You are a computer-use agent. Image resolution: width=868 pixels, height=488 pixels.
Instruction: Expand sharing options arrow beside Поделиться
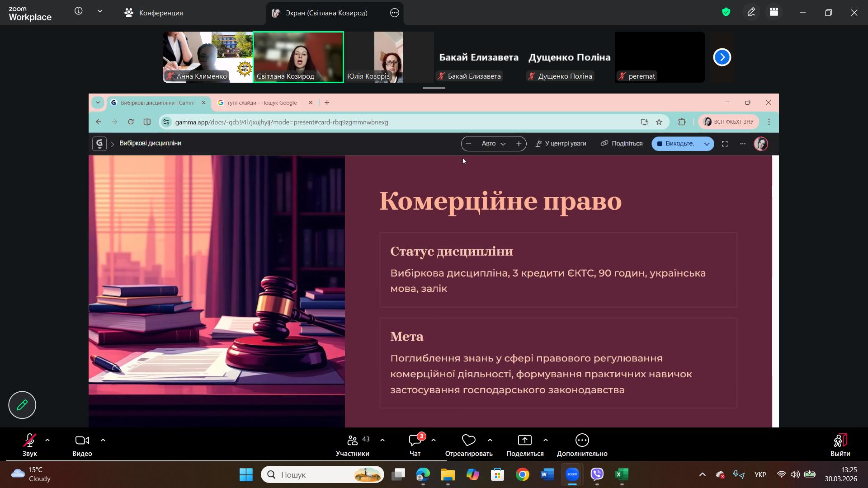(546, 440)
